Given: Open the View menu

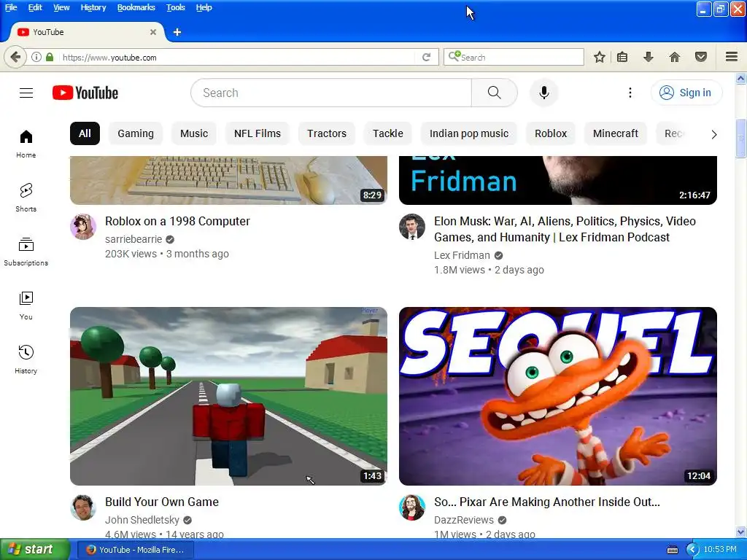Looking at the screenshot, I should point(61,7).
